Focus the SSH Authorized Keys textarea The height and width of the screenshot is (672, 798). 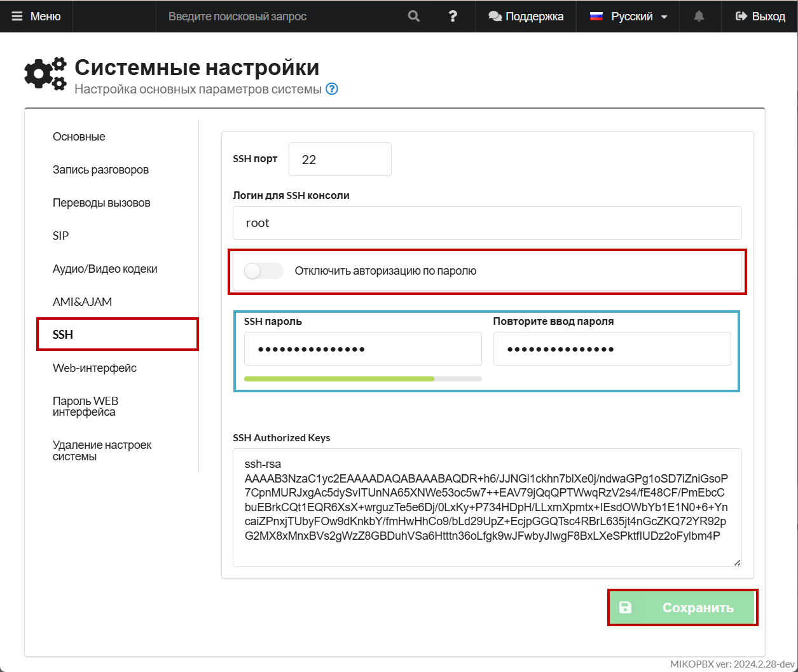click(x=486, y=507)
